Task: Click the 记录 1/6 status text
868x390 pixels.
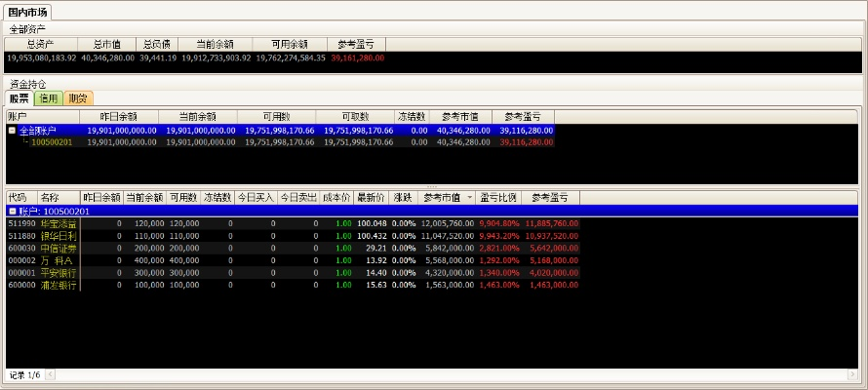Action: (x=25, y=375)
